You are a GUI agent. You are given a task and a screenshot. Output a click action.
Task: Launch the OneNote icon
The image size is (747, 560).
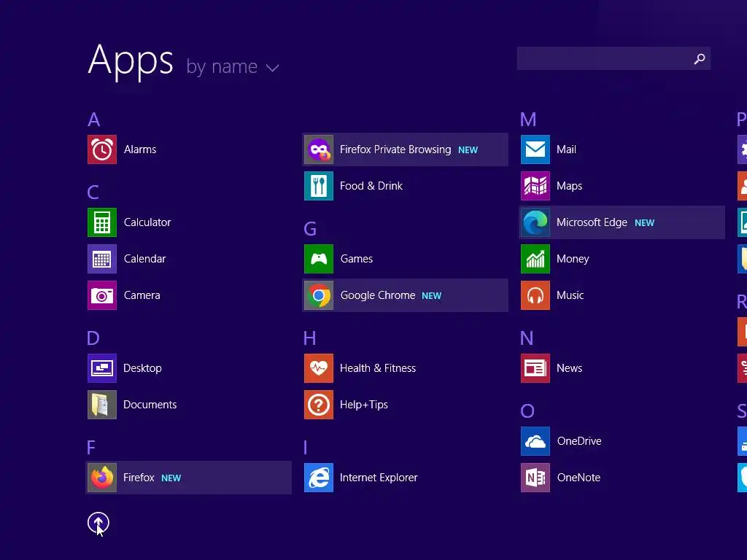(x=535, y=478)
